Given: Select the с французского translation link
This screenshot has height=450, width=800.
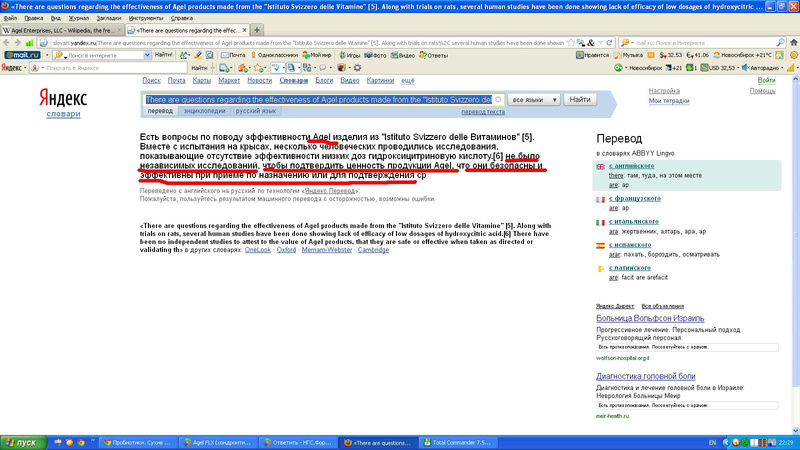Looking at the screenshot, I should click(x=635, y=198).
